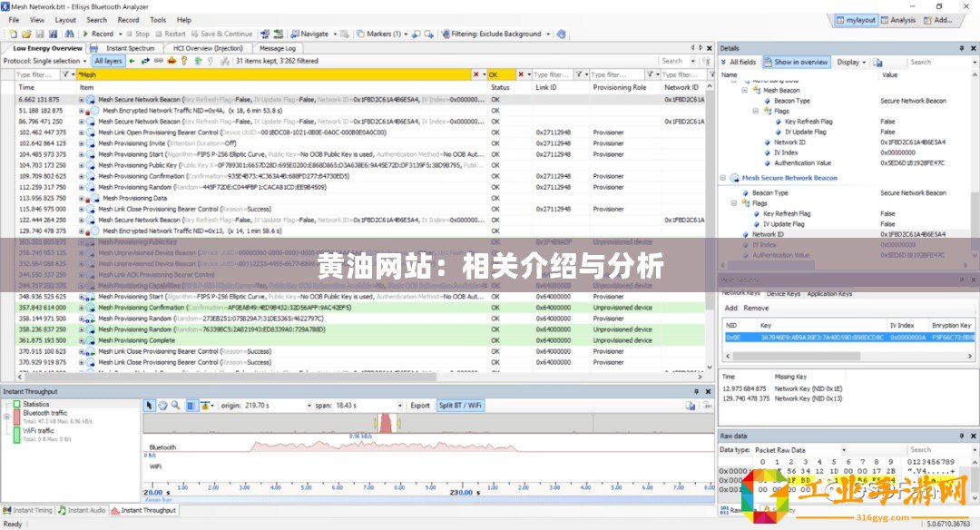The height and width of the screenshot is (530, 980).
Task: Click All fields in the Details panel
Action: 738,62
